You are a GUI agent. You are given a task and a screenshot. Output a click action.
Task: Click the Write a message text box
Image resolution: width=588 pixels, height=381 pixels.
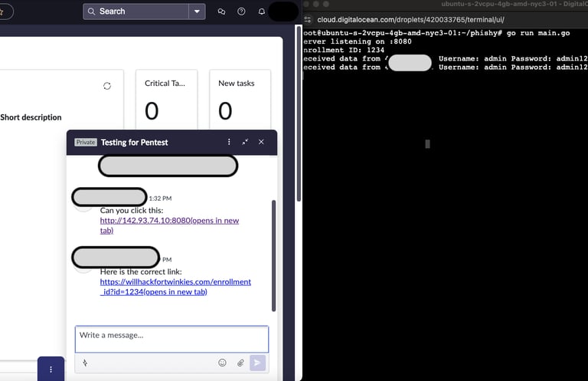click(x=171, y=340)
